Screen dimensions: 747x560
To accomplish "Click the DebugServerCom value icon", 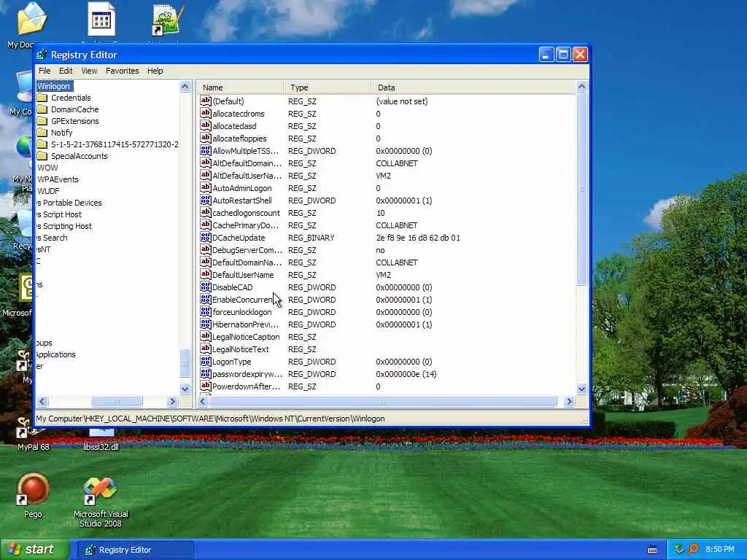I will (x=205, y=249).
